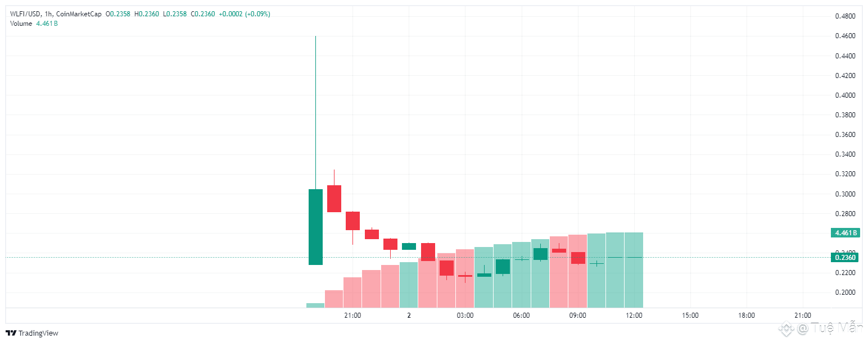Click the 0.3000 price scale label

845,194
